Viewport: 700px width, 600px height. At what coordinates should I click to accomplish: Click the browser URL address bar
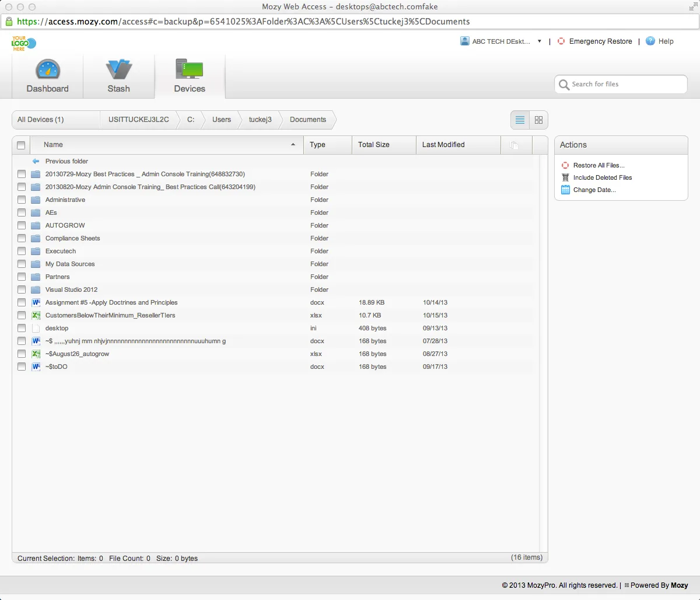pos(350,22)
